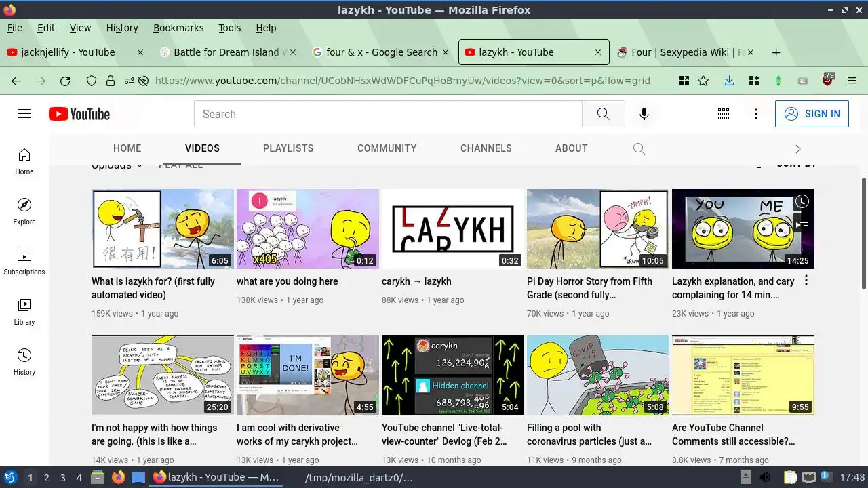
Task: Open Home in the left sidebar
Action: coord(24,161)
